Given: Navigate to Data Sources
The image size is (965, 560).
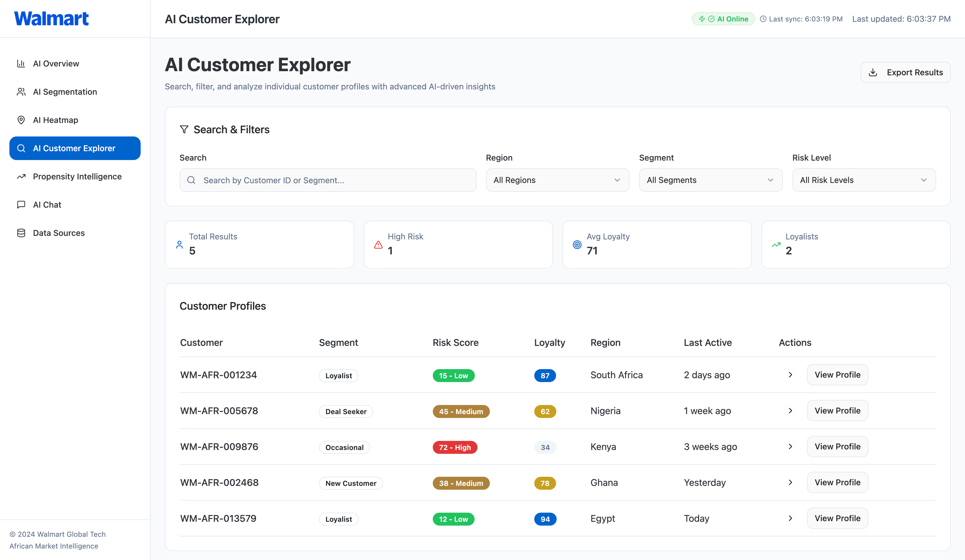Looking at the screenshot, I should 75,233.
